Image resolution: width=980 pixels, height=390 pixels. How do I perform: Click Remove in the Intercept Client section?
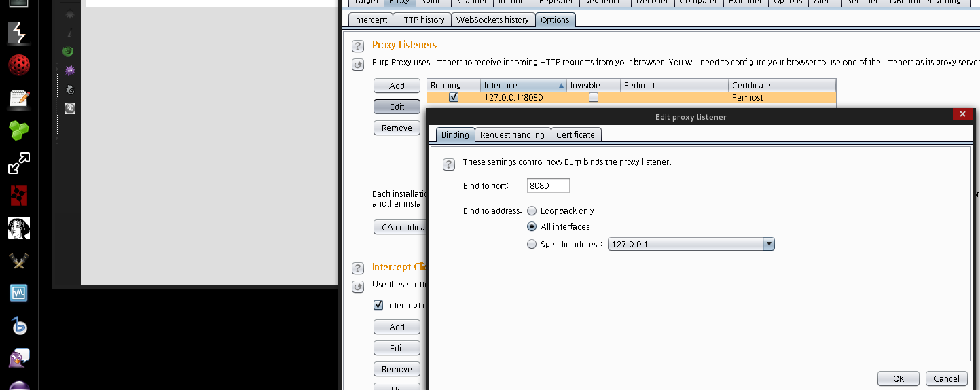point(397,369)
